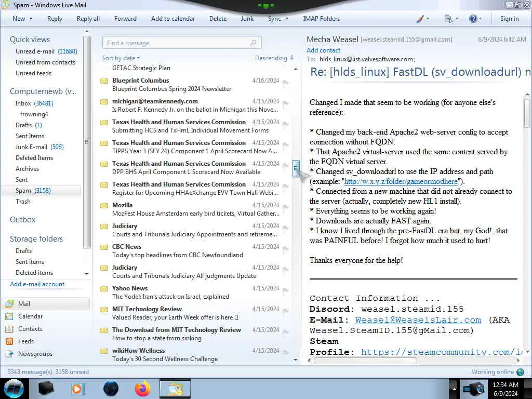Click the reading pane horizontal scrollbar
Screen dimensions: 532x399
pos(365,361)
